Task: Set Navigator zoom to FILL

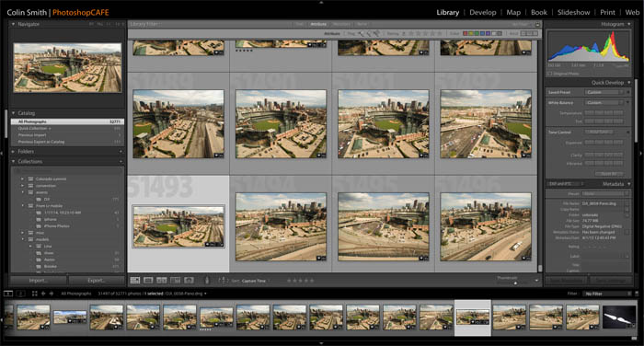Action: click(99, 24)
